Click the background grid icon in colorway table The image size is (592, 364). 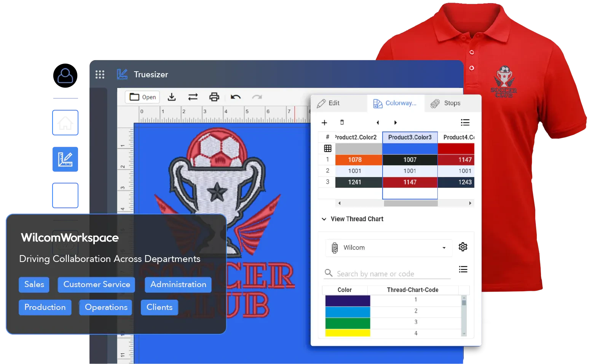click(x=327, y=148)
